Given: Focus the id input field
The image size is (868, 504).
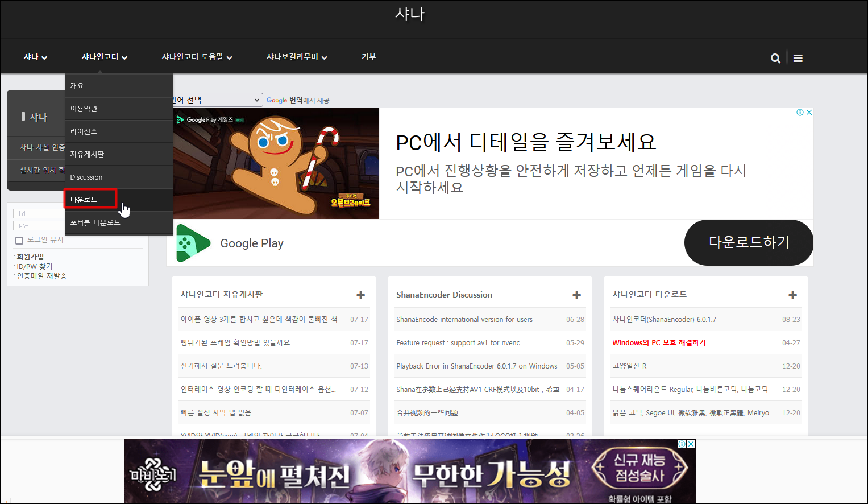Looking at the screenshot, I should (x=39, y=214).
